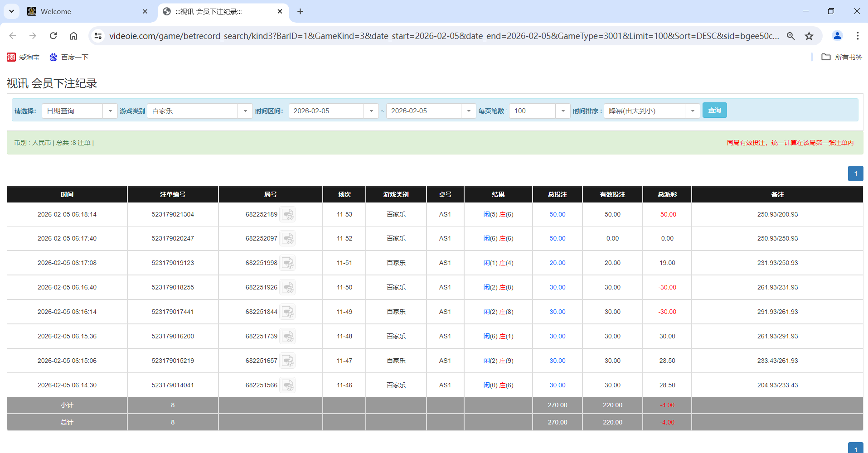The image size is (868, 453).
Task: Open the 每页笔数 page-size dropdown
Action: click(x=563, y=111)
